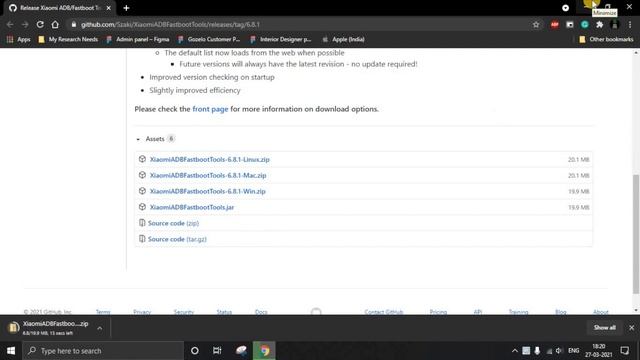Viewport: 640px width, 360px height.
Task: Open the Blog footer link
Action: pyautogui.click(x=561, y=312)
